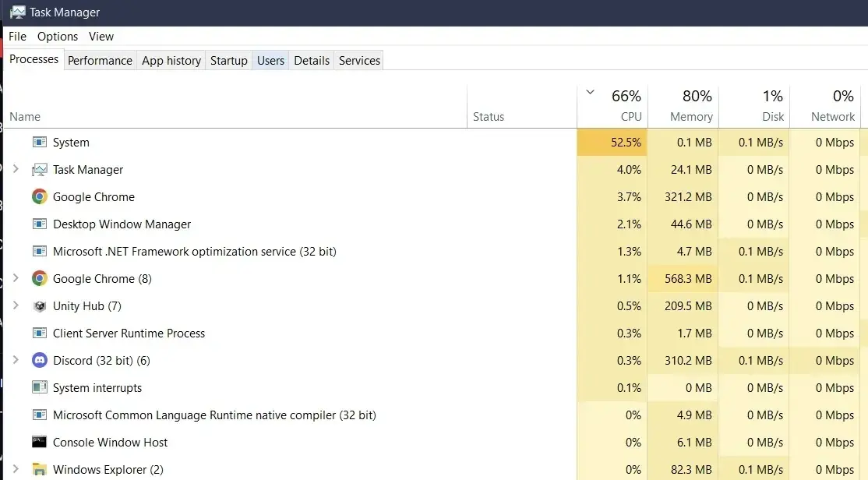The height and width of the screenshot is (480, 868).
Task: Click the System interrupts icon
Action: tap(40, 387)
